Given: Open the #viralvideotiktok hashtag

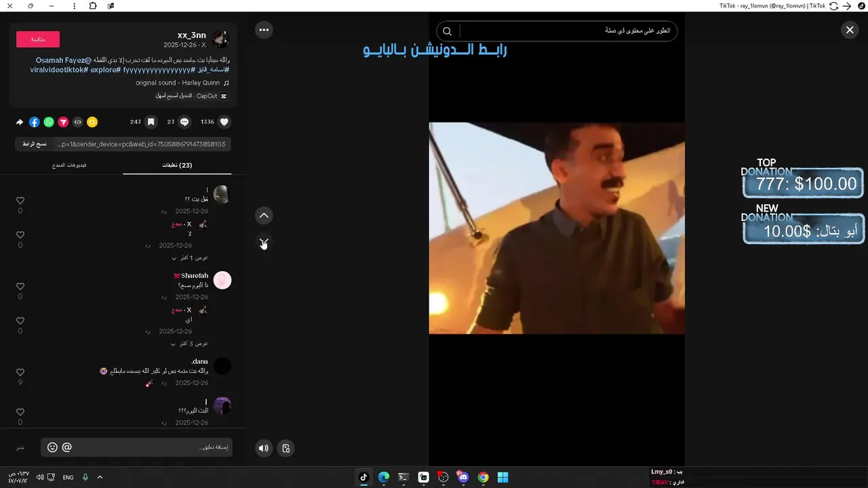Looking at the screenshot, I should click(x=59, y=70).
